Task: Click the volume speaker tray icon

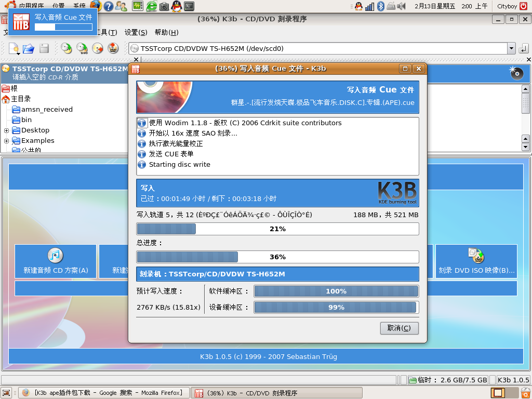Action: (x=401, y=6)
